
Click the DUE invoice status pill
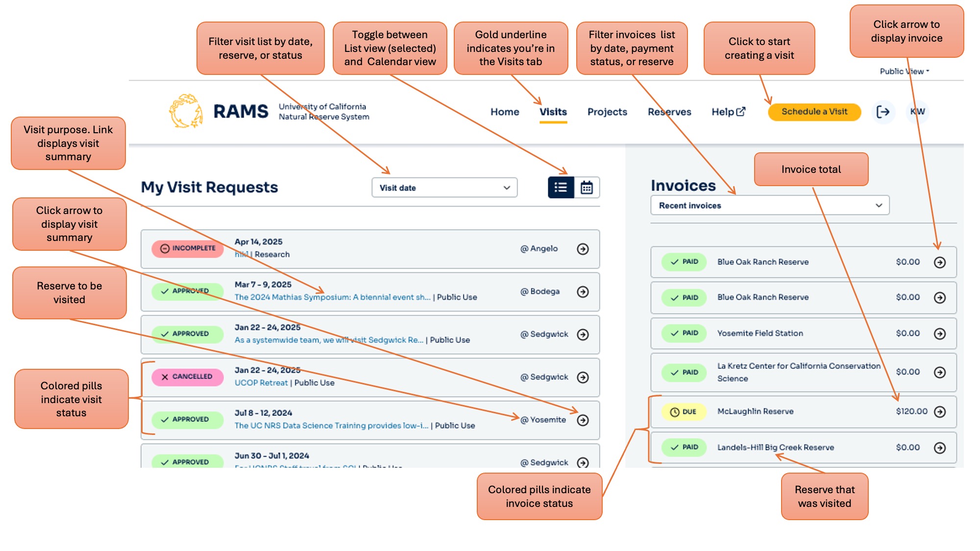(x=684, y=412)
